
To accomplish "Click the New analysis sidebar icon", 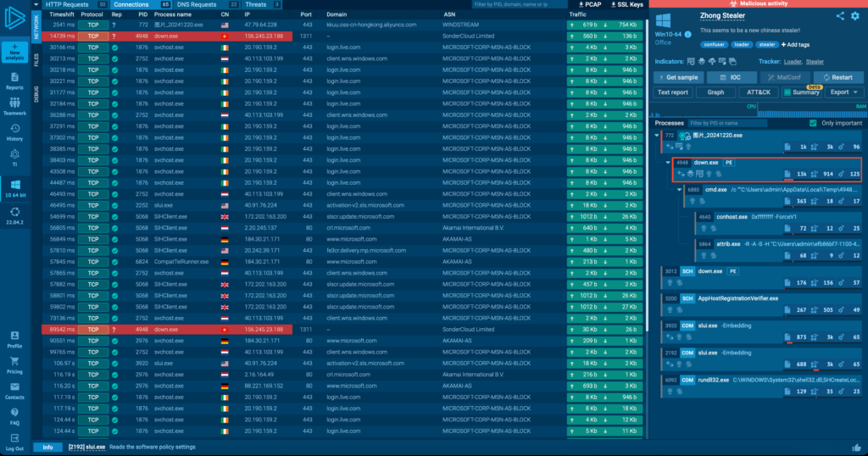I will pyautogui.click(x=14, y=54).
